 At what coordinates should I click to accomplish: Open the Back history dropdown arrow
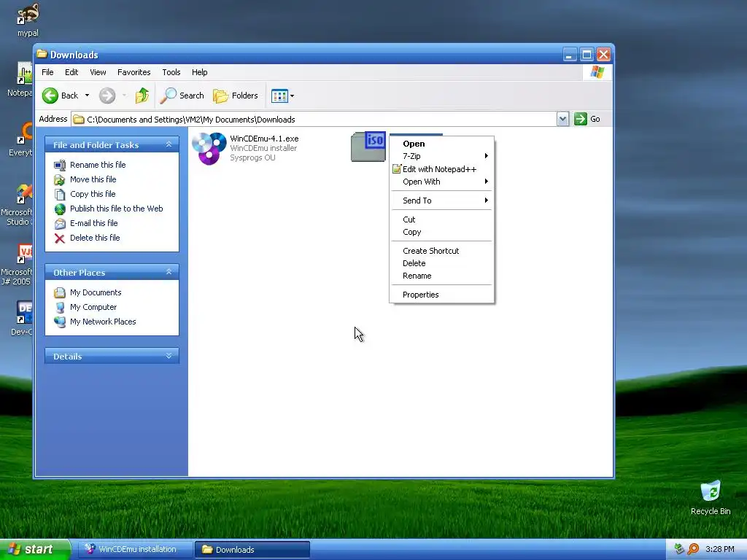tap(87, 96)
